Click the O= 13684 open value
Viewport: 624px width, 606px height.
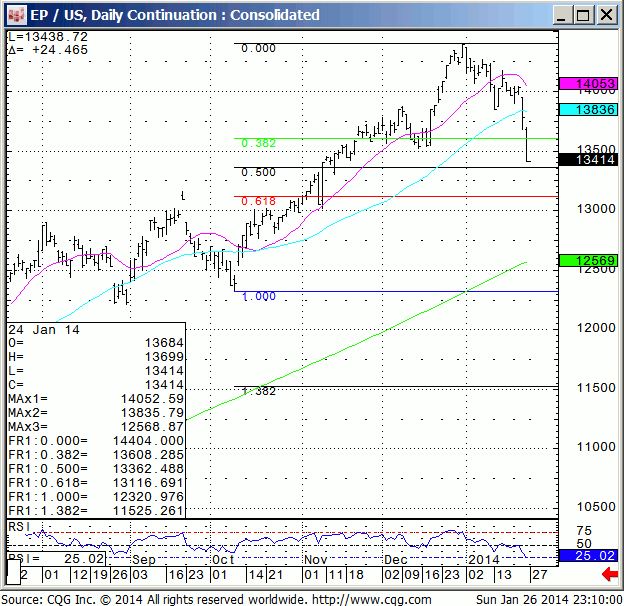(96, 343)
